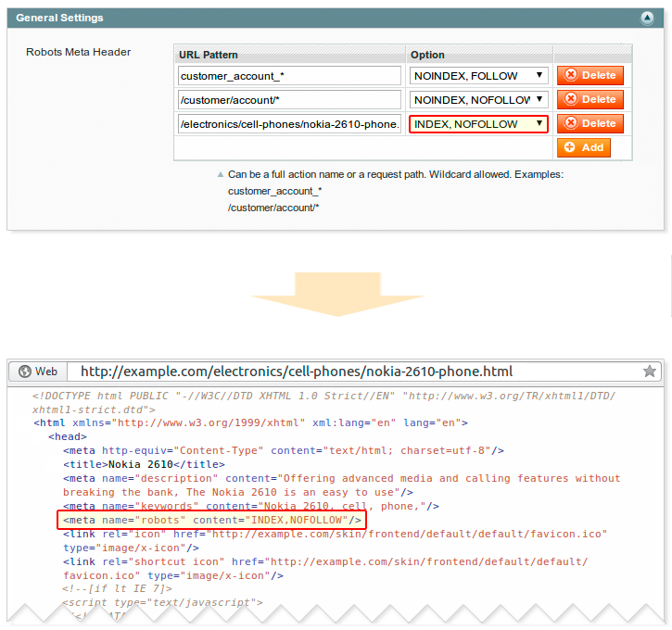Open the INDEX, NOFOLLOW option dropdown
672x630 pixels.
478,123
